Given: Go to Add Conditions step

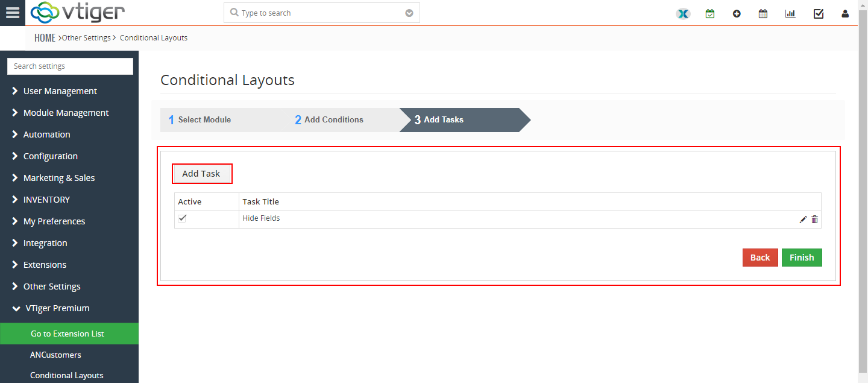Looking at the screenshot, I should (329, 120).
